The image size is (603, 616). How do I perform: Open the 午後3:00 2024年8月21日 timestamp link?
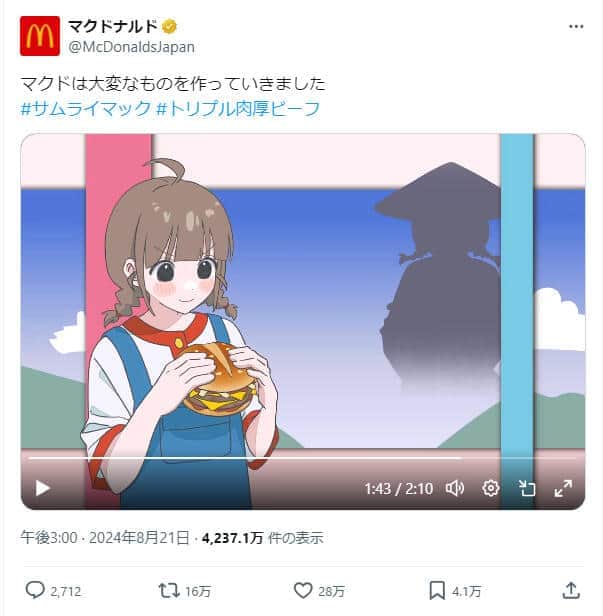[x=105, y=537]
